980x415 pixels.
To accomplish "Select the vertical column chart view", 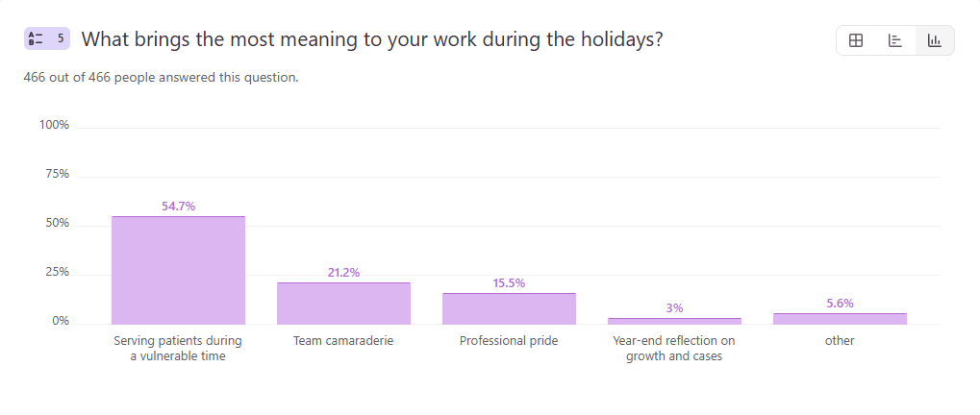I will click(x=934, y=40).
